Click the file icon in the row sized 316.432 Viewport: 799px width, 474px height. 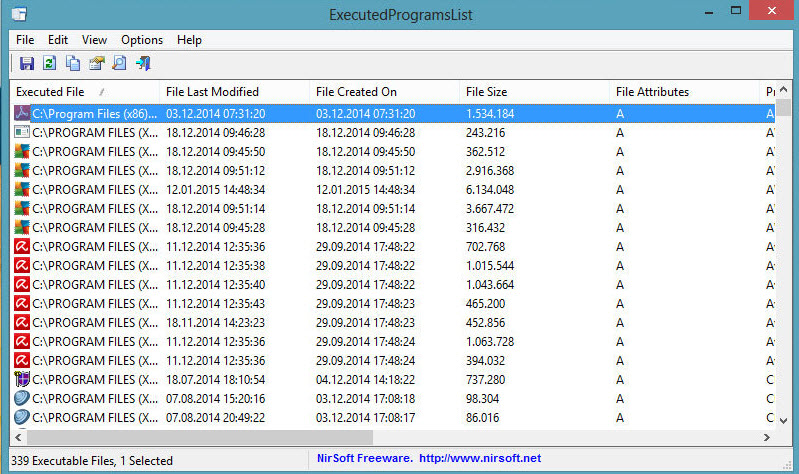coord(22,227)
